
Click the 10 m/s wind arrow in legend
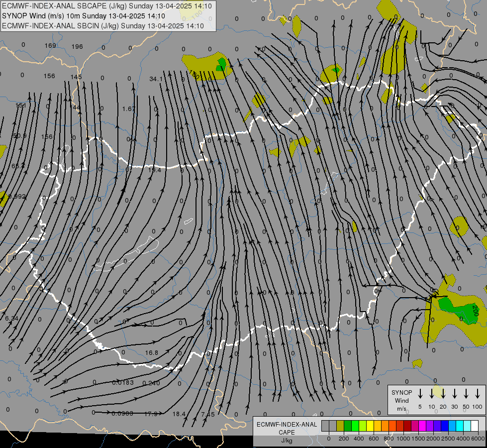click(432, 394)
